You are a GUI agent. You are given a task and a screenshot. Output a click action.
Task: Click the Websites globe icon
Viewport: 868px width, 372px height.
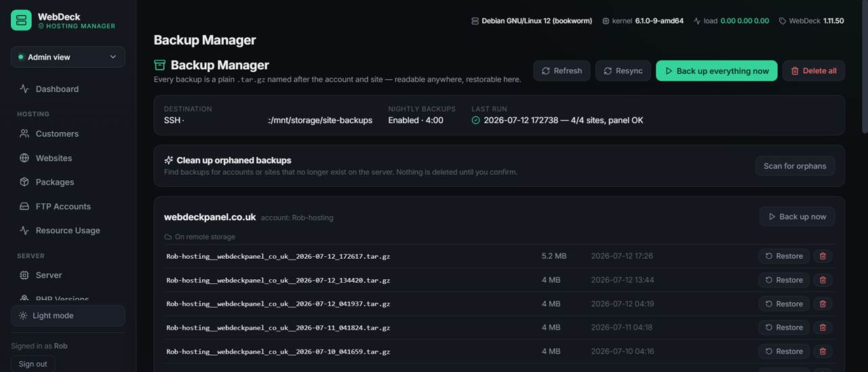(24, 158)
